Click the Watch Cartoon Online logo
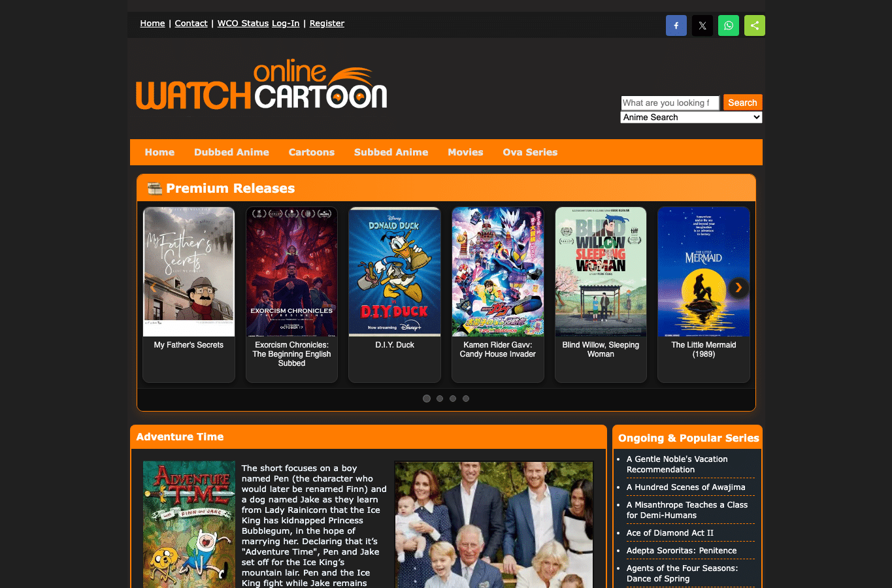The width and height of the screenshot is (892, 588). tap(261, 85)
